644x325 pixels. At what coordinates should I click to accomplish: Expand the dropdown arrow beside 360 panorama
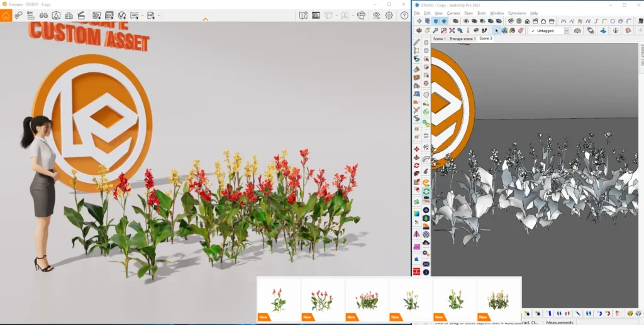tap(142, 16)
